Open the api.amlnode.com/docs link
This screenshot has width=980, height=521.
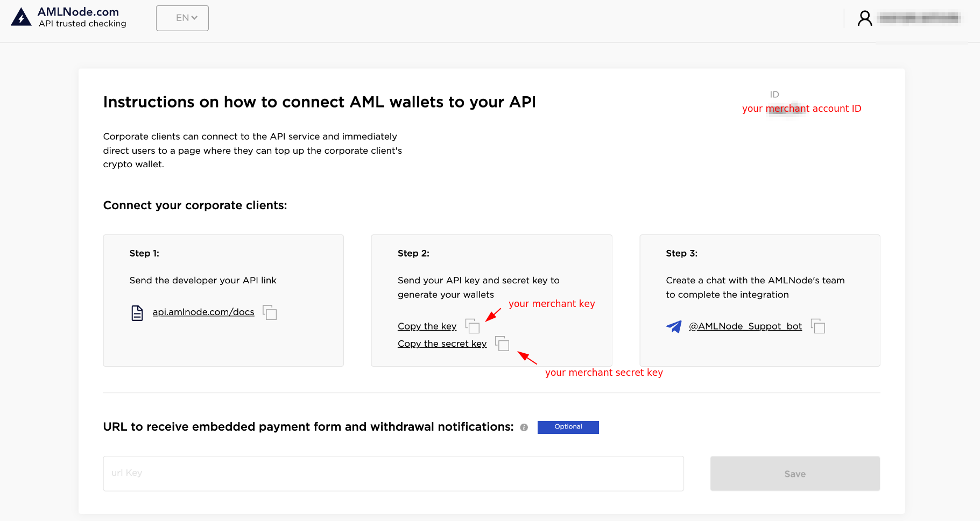click(203, 312)
